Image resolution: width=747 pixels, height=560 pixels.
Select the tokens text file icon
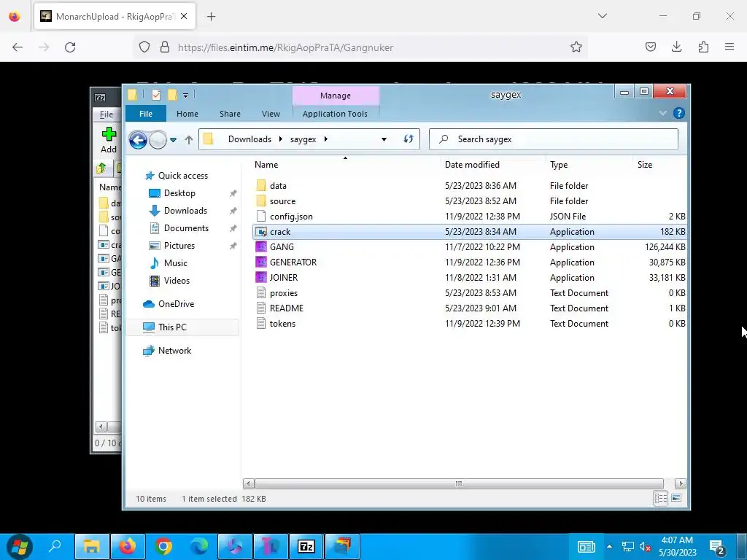click(261, 324)
